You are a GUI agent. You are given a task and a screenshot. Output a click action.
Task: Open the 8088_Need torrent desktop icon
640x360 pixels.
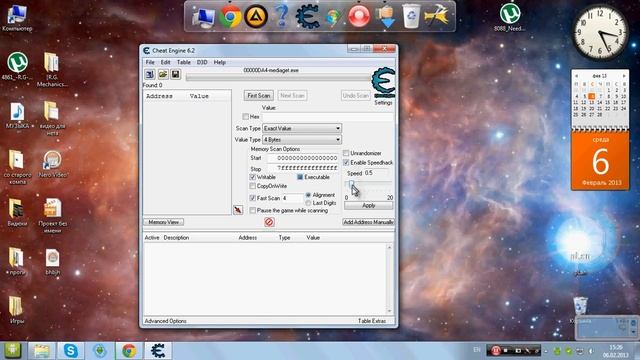pos(509,17)
